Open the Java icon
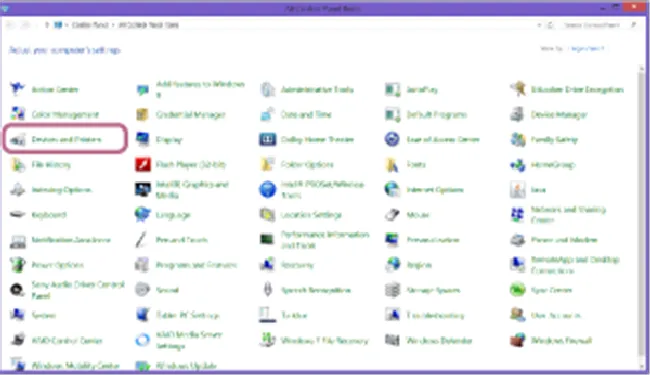Image resolution: width=650 pixels, height=375 pixels. tap(517, 190)
